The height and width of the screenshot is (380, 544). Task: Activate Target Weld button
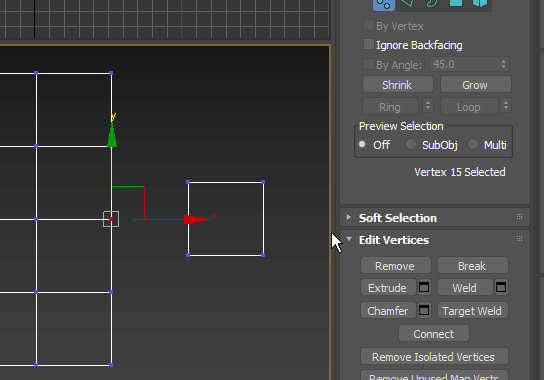[x=473, y=311]
